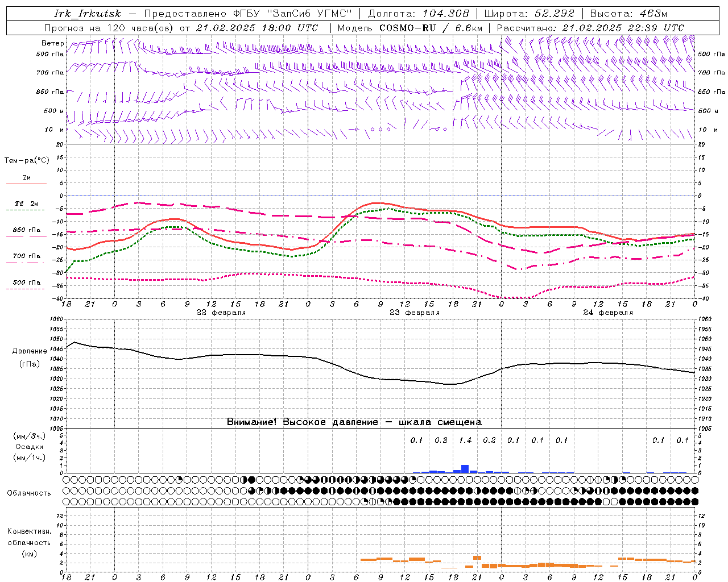Click the 'Давление' pressure label

point(30,351)
